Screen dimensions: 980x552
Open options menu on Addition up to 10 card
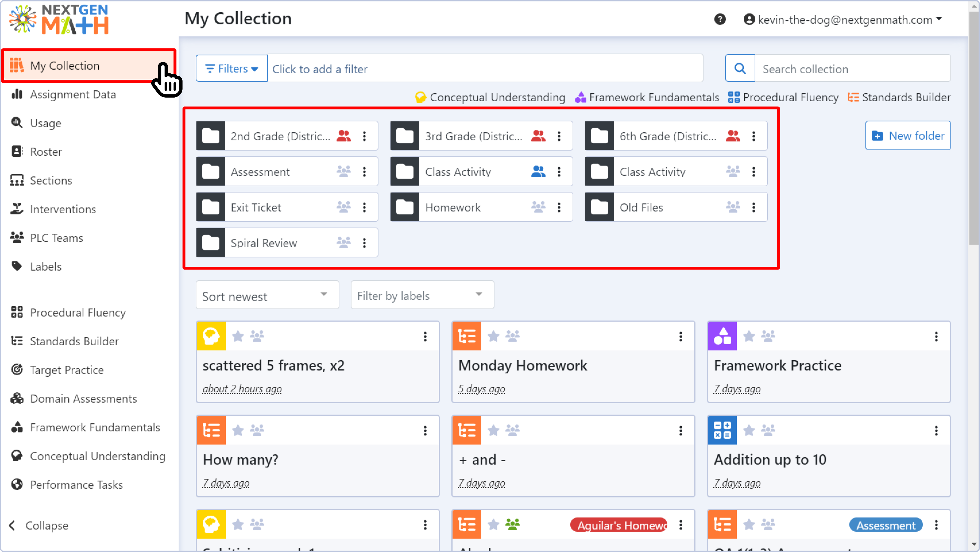[x=936, y=431]
